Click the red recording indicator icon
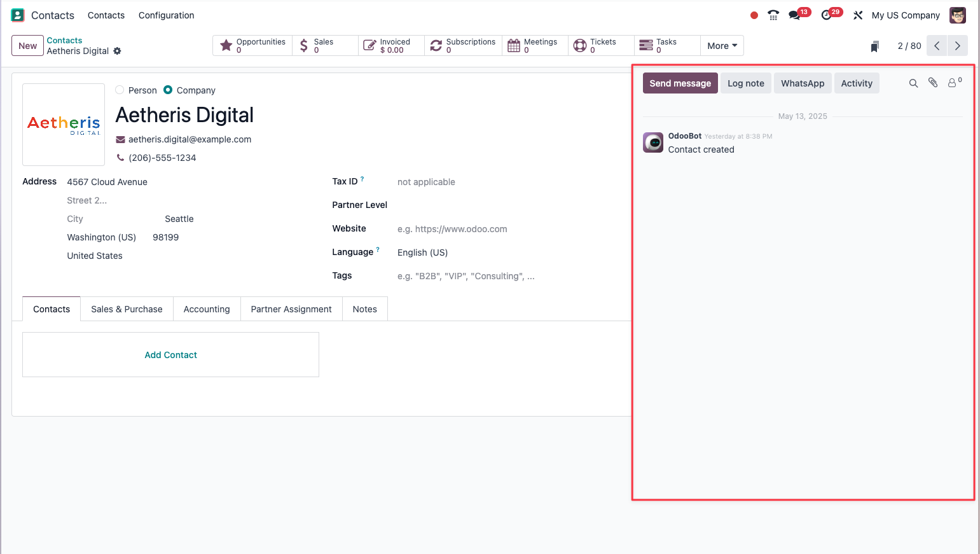This screenshot has width=980, height=554. pyautogui.click(x=754, y=15)
